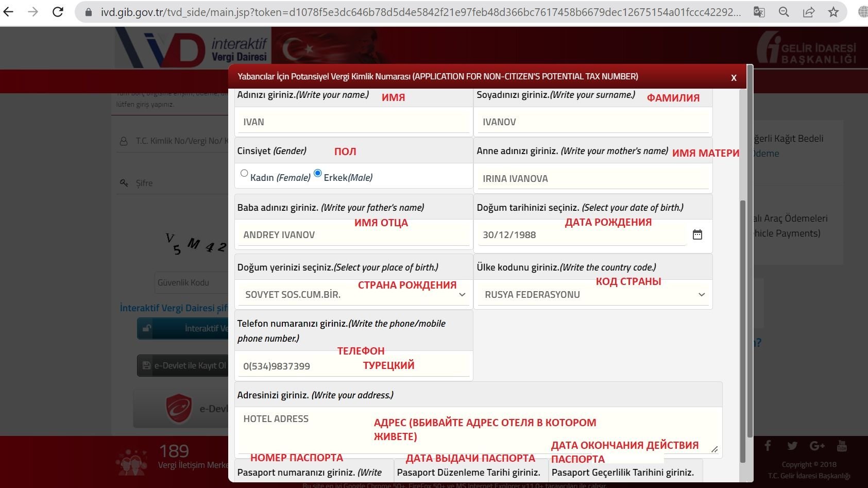The width and height of the screenshot is (868, 488).
Task: Click the Şifre password field behind dialog
Action: [x=173, y=183]
